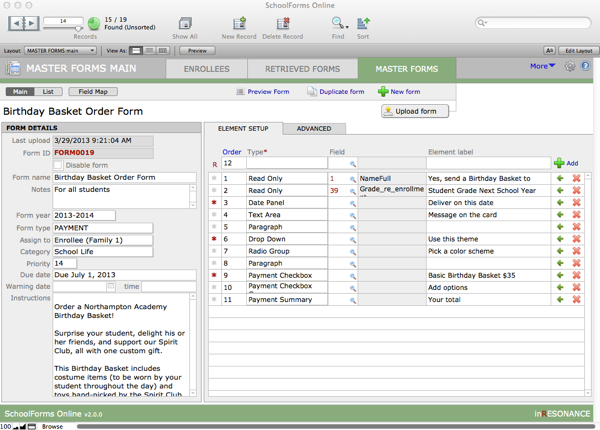Click green arrow on Your total row
600x430 pixels.
click(560, 300)
